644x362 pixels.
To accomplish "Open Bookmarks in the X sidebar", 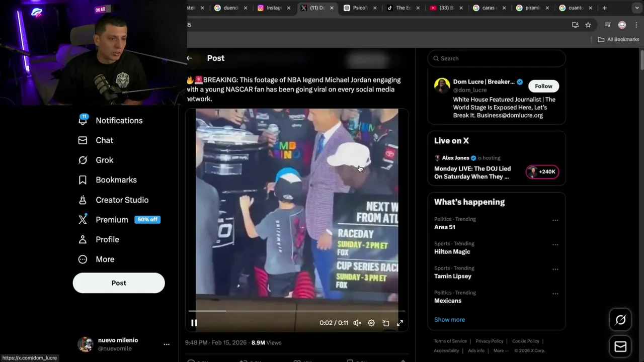I will [x=107, y=180].
